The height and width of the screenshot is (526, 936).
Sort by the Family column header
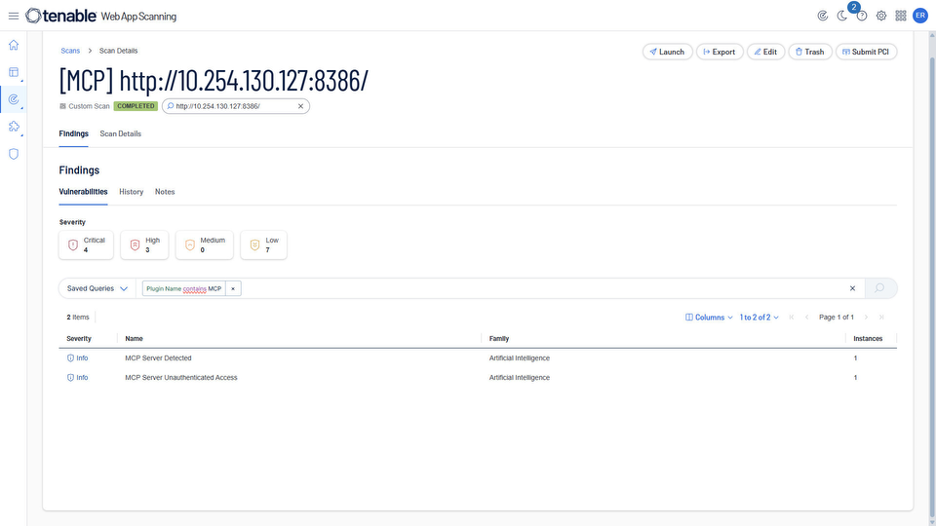pos(499,339)
